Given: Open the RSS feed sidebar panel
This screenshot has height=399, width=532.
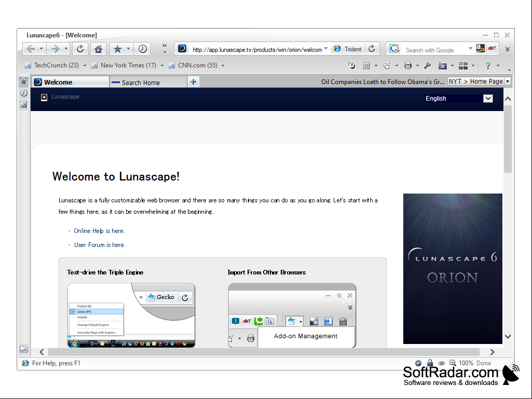Looking at the screenshot, I should [x=24, y=104].
